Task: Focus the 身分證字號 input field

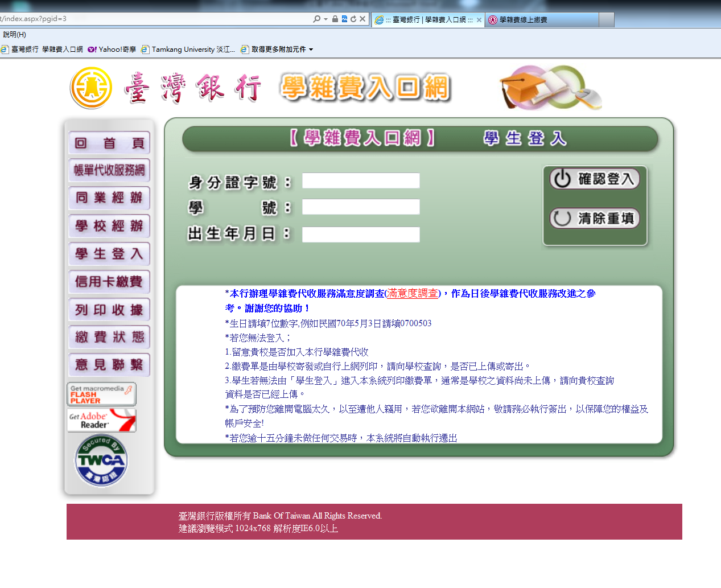Action: click(x=361, y=180)
